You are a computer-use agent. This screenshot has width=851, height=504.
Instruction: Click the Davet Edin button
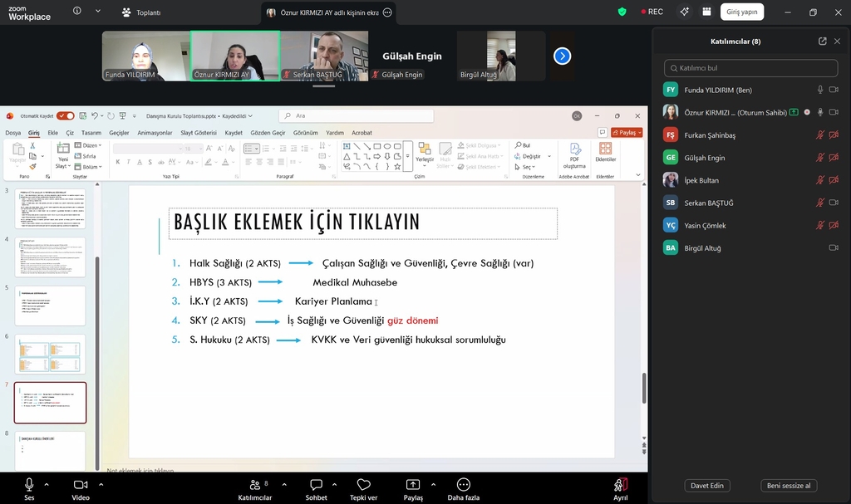click(706, 486)
